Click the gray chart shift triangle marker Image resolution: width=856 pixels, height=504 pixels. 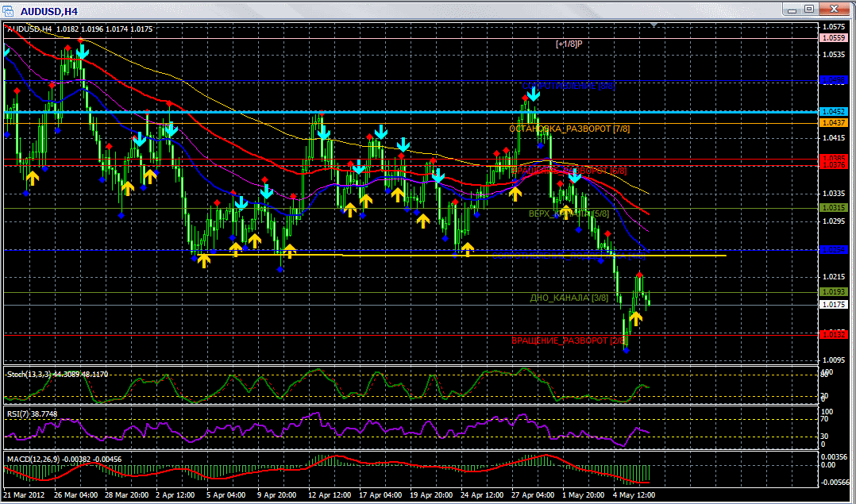click(654, 25)
